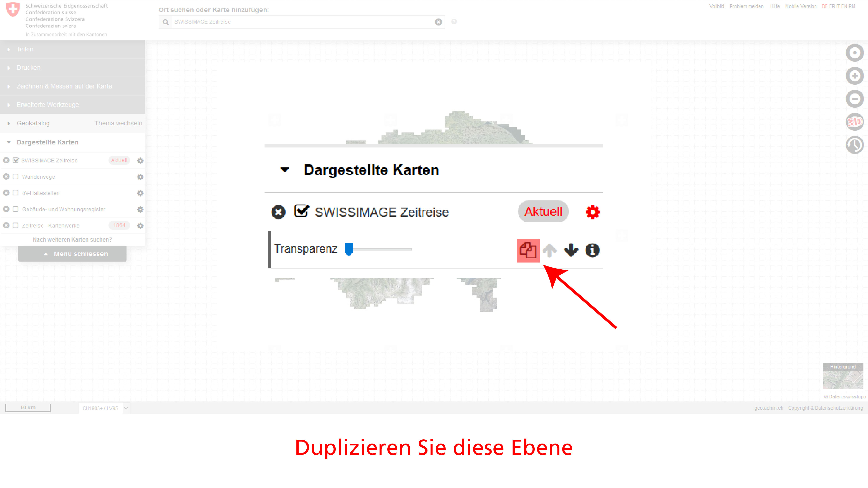Toggle the öV-Haltestellen checkbox
The height and width of the screenshot is (488, 868).
coord(15,193)
